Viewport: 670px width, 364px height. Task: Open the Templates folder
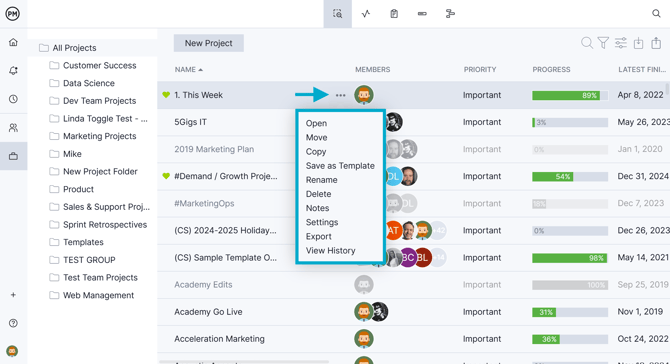76,242
